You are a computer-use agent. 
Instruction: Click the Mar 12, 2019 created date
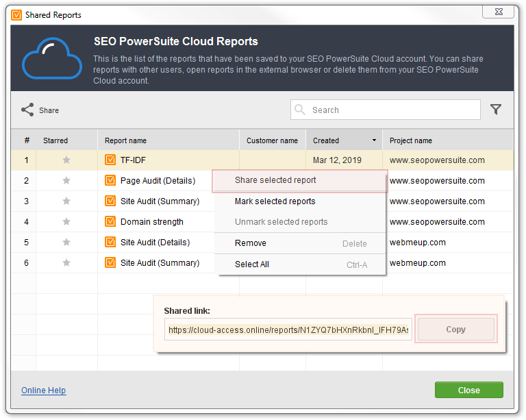point(337,160)
